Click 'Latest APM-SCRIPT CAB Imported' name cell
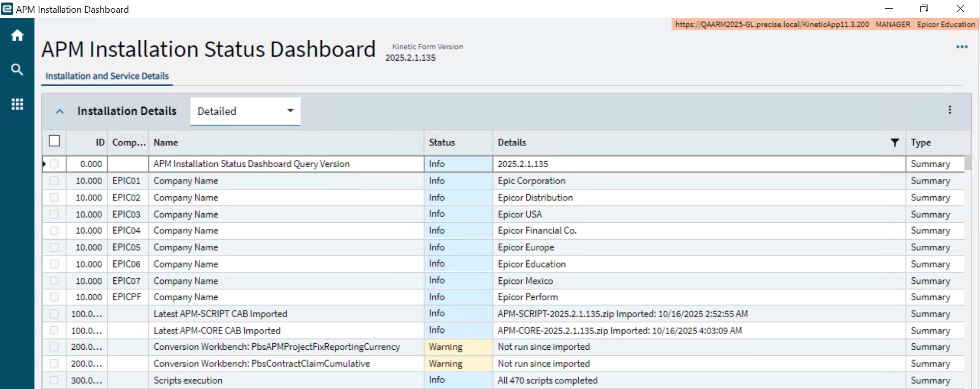 [x=286, y=314]
